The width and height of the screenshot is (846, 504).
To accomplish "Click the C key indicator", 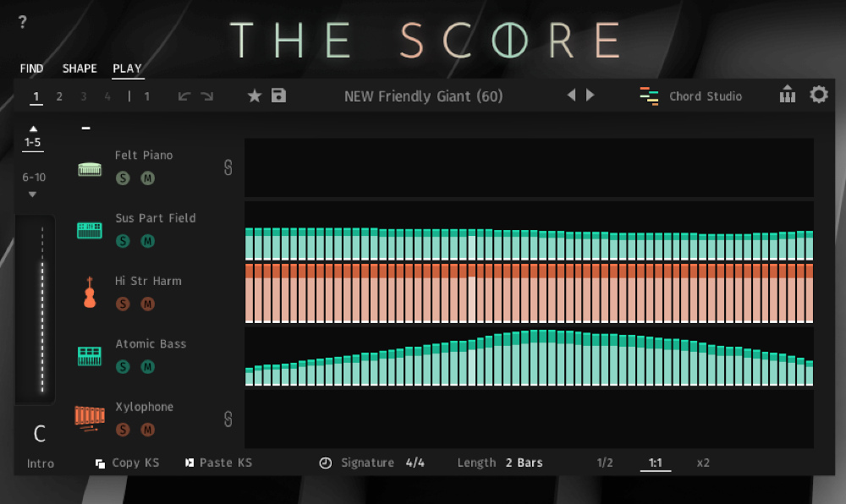I will point(40,434).
